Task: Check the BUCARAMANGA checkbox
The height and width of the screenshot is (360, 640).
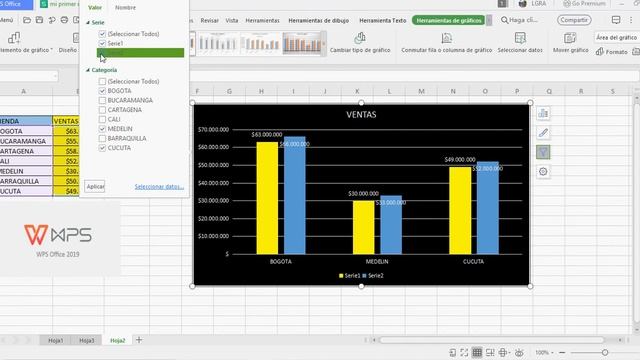Action: pyautogui.click(x=102, y=100)
